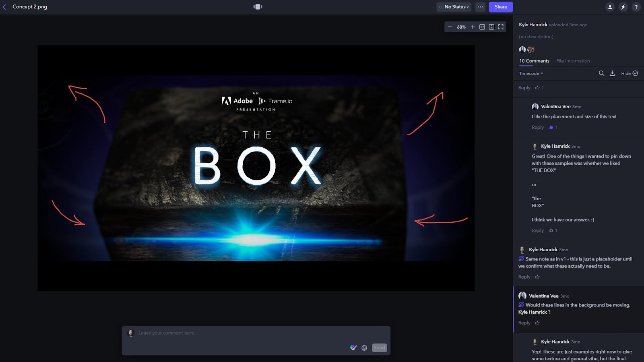The height and width of the screenshot is (362, 644).
Task: Click the Send comment button
Action: pos(379,348)
